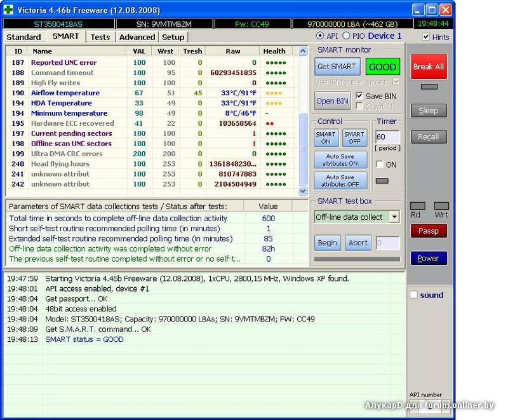Click the 'Get S.M.A.R.T. command... OK' log entry
The height and width of the screenshot is (420, 508).
pos(98,329)
